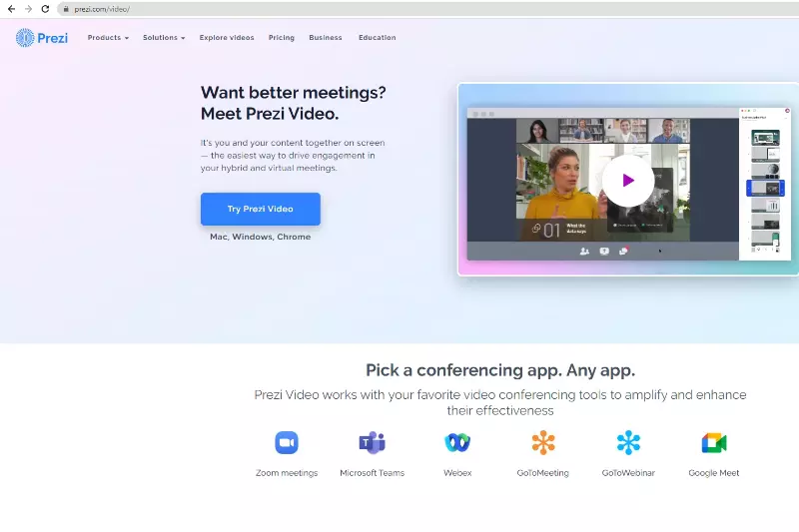Click the highlighted blue slide thumbnail in demo

tap(765, 188)
